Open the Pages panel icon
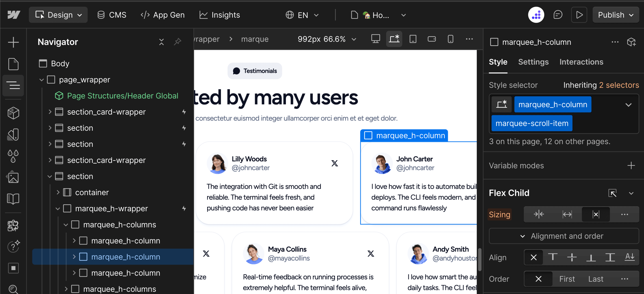The image size is (644, 294). click(x=13, y=64)
